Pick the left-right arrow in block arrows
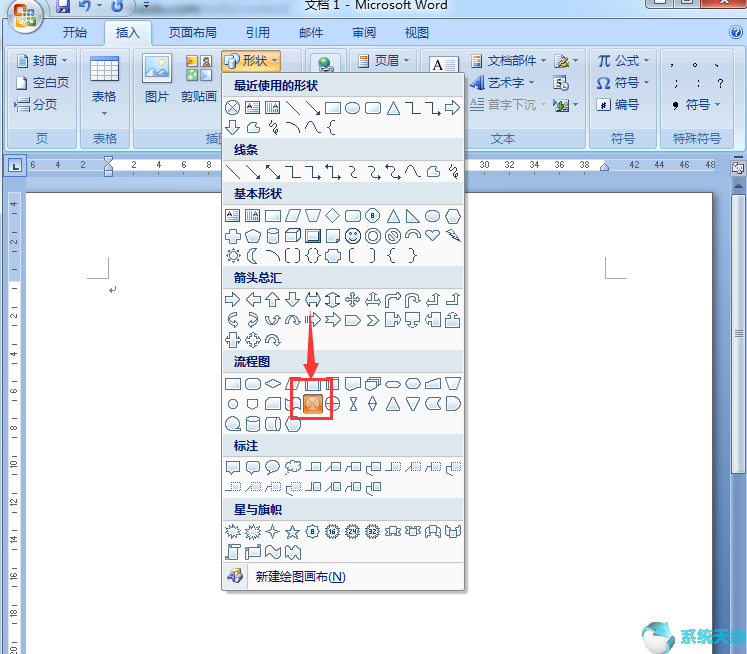Viewport: 747px width, 654px height. 313,300
